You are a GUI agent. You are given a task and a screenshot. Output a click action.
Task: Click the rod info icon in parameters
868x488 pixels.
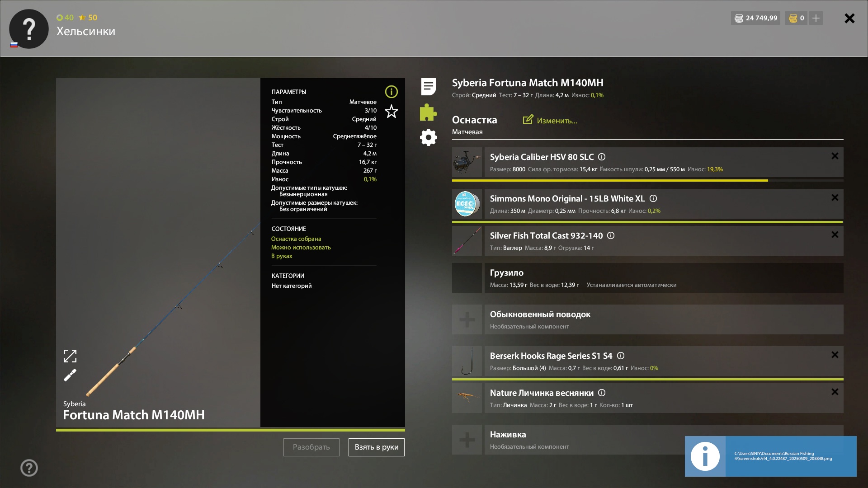392,92
